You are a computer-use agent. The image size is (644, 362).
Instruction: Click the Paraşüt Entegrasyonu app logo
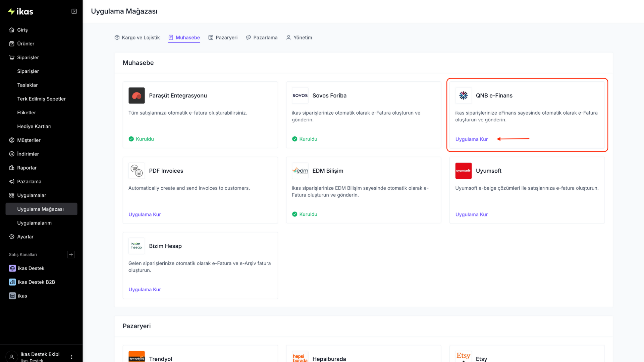[137, 96]
